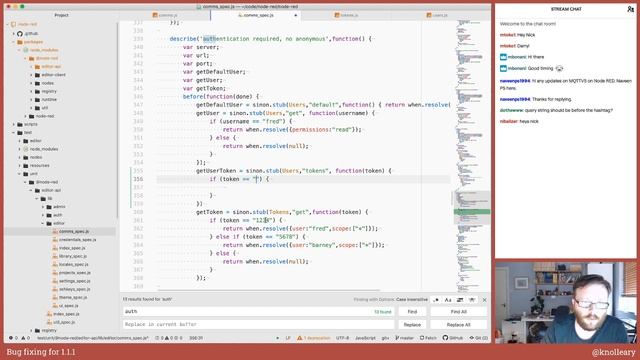
Task: Switch to the tokens.js editor tab
Action: click(x=346, y=15)
